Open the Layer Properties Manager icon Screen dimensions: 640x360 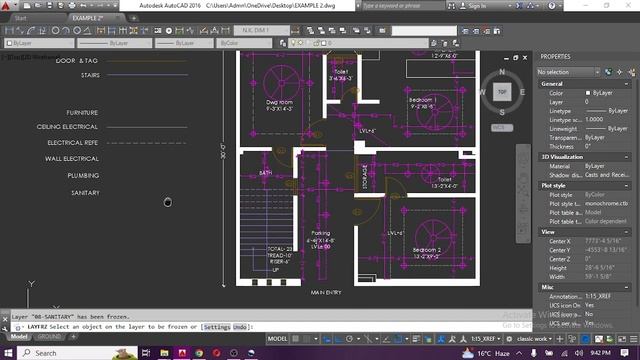[282, 43]
